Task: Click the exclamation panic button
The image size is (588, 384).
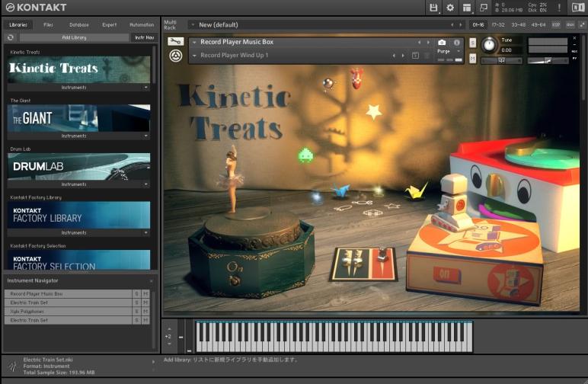Action: (x=559, y=8)
